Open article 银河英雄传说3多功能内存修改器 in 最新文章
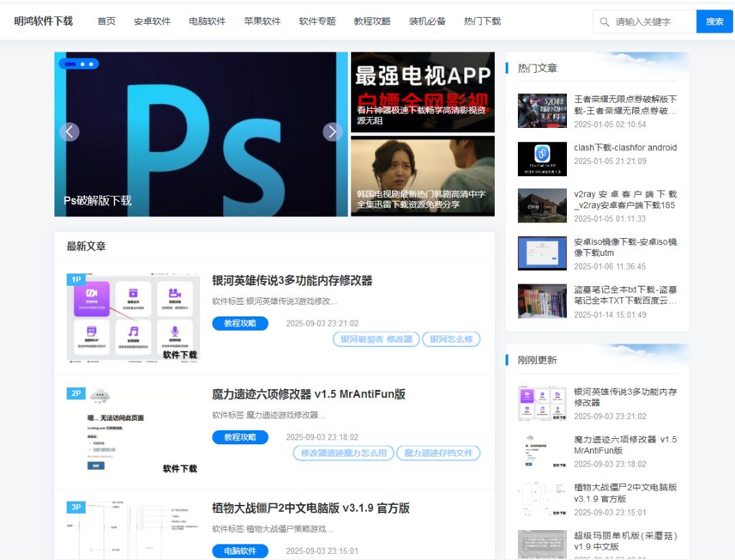The image size is (735, 560). 292,281
